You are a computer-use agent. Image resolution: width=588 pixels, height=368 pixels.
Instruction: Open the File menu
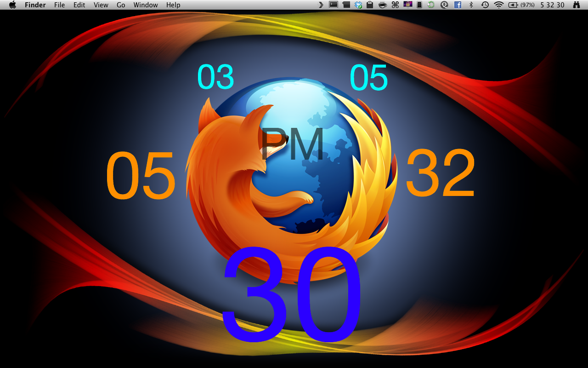(59, 5)
